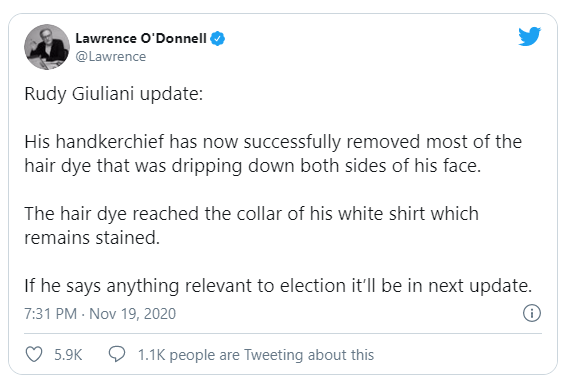561x389 pixels.
Task: Click the 5.9K like count
Action: (x=68, y=355)
